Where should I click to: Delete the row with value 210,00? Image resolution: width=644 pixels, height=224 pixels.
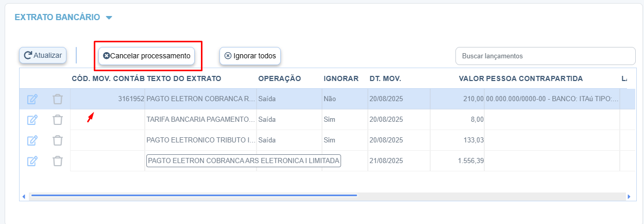point(58,99)
